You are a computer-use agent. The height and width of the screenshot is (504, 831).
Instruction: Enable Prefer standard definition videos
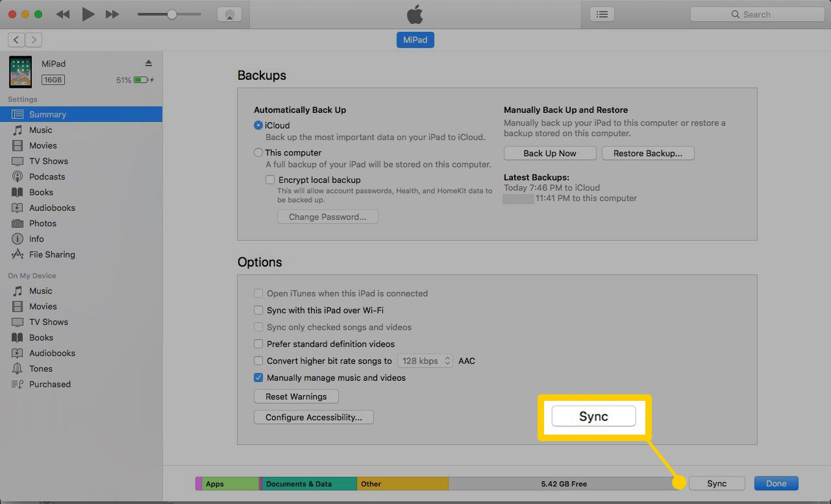tap(258, 344)
